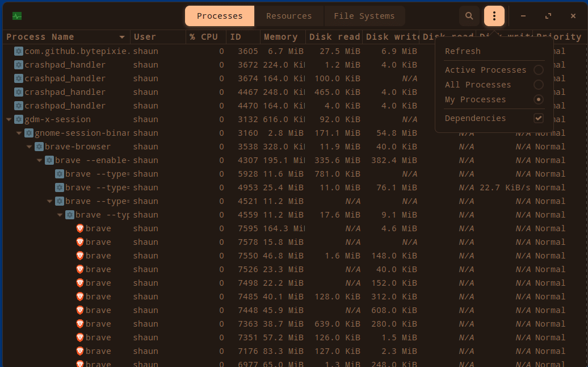The height and width of the screenshot is (367, 588).
Task: Click disk read value 335.6 MiB
Action: click(337, 160)
